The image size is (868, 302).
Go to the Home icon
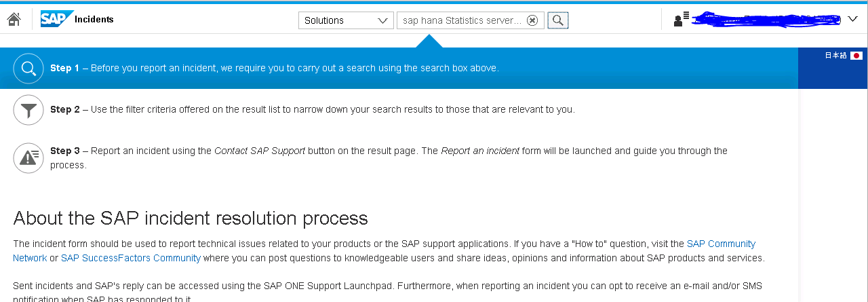[x=14, y=20]
